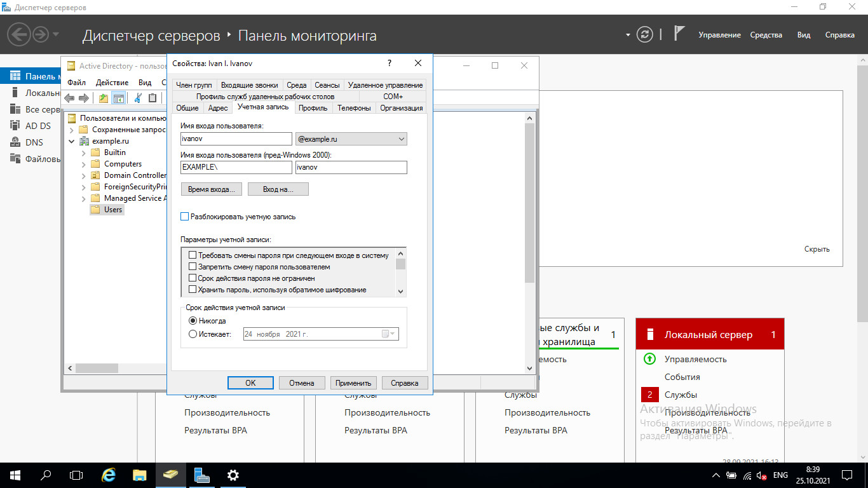Enable 'Требовать смены пароля при следующем входе'
This screenshot has height=488, width=868.
pos(193,255)
